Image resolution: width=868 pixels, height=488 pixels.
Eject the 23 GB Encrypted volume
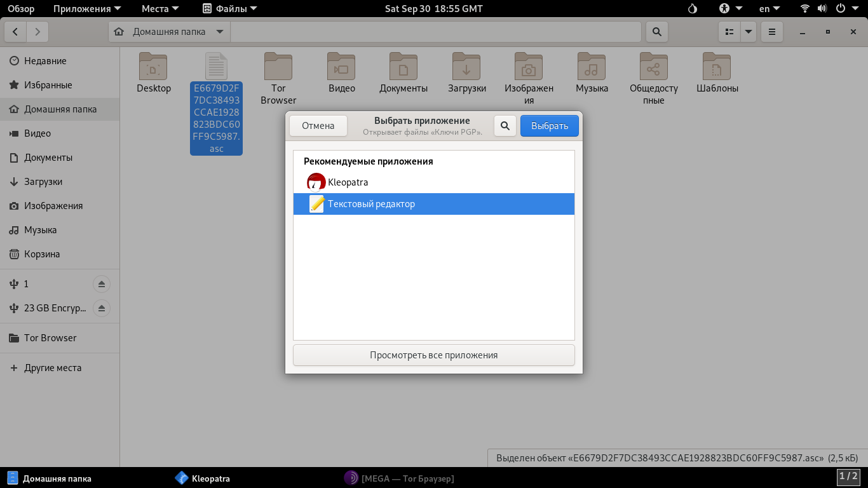(x=101, y=308)
